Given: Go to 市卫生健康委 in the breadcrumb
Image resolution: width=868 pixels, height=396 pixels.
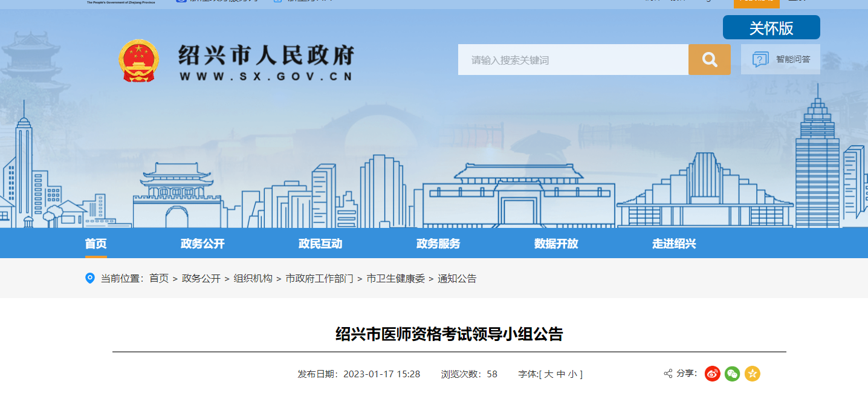Looking at the screenshot, I should 396,279.
